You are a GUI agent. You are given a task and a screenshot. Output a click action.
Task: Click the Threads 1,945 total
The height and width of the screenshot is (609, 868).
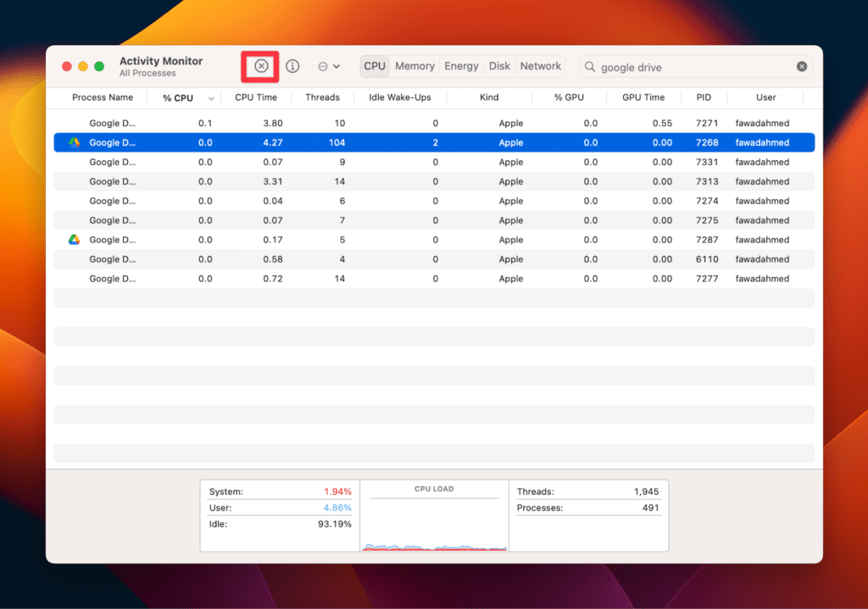coord(646,491)
